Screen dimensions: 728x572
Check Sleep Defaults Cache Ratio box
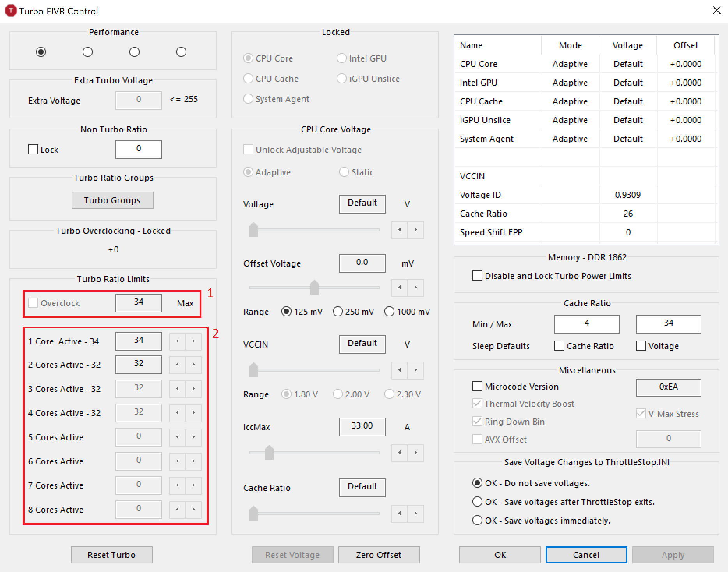[x=559, y=346]
